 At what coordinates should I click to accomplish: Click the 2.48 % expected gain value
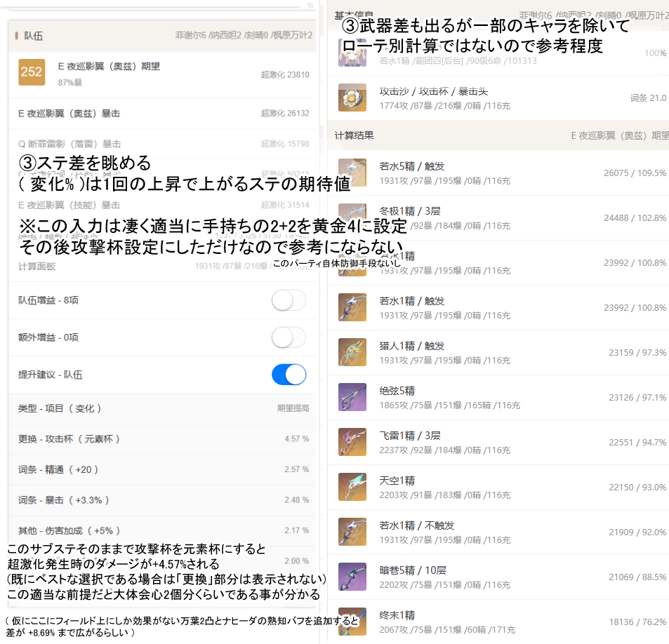click(297, 500)
